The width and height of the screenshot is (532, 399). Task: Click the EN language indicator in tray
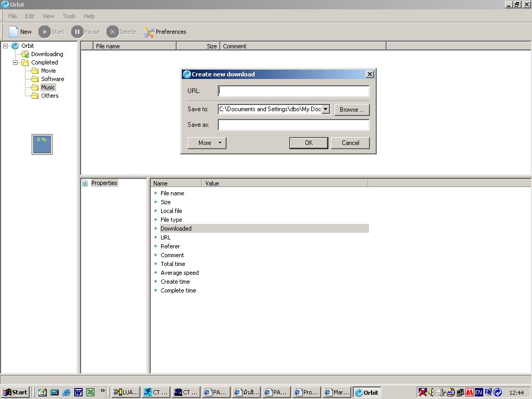click(478, 392)
